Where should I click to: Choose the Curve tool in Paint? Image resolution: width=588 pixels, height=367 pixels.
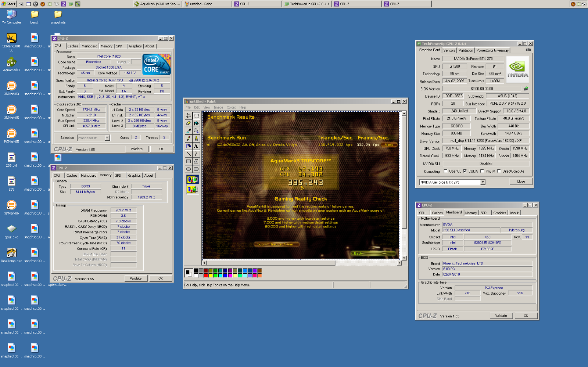196,154
